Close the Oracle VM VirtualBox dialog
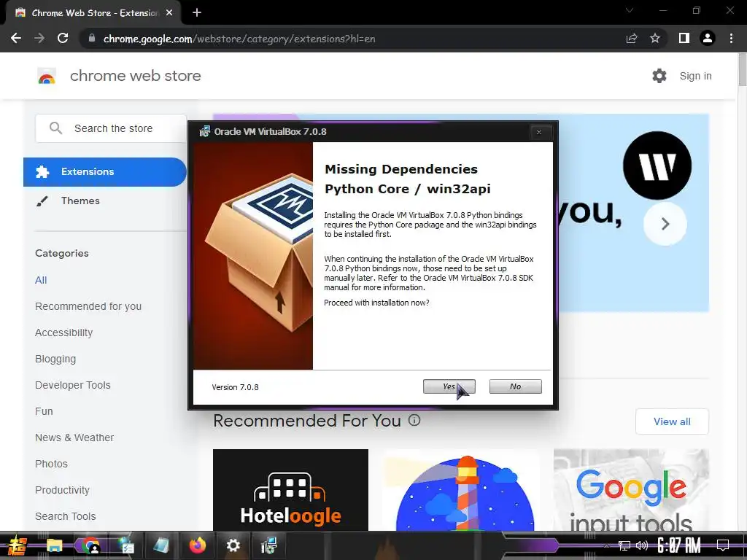The height and width of the screenshot is (560, 747). (x=539, y=133)
